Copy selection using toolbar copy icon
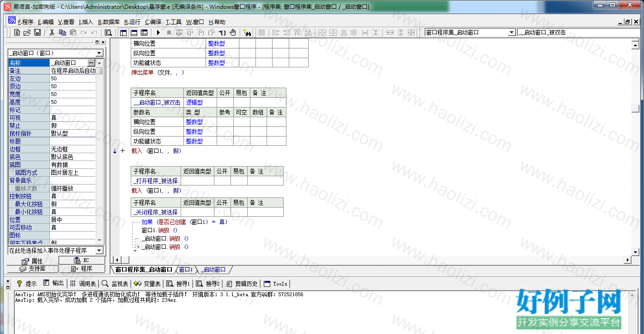 click(62, 32)
